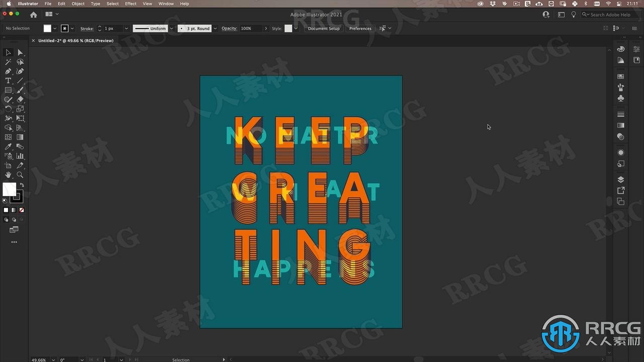
Task: Pick the Magic Wand tool
Action: point(8,62)
